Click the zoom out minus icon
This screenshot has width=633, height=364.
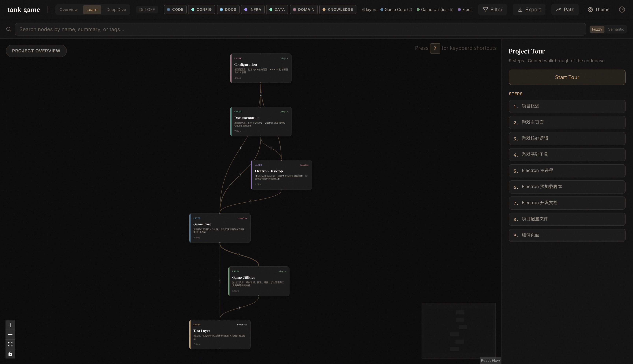[x=10, y=335]
